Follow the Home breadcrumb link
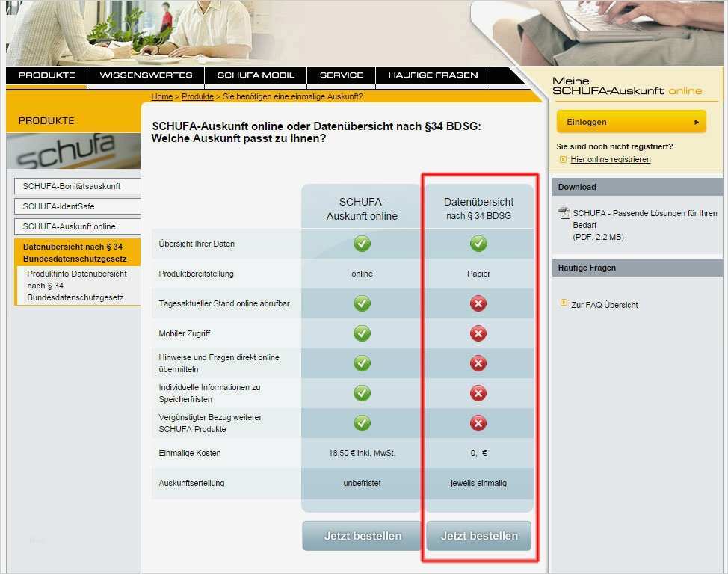 (x=162, y=96)
